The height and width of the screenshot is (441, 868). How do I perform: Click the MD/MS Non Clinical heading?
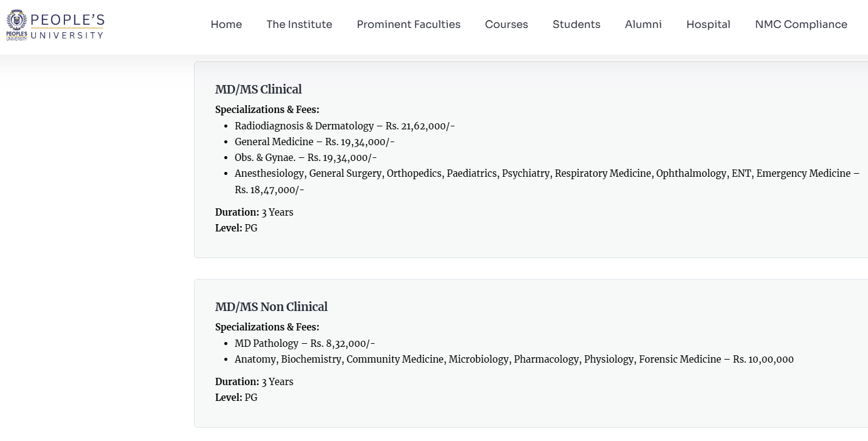coord(271,307)
